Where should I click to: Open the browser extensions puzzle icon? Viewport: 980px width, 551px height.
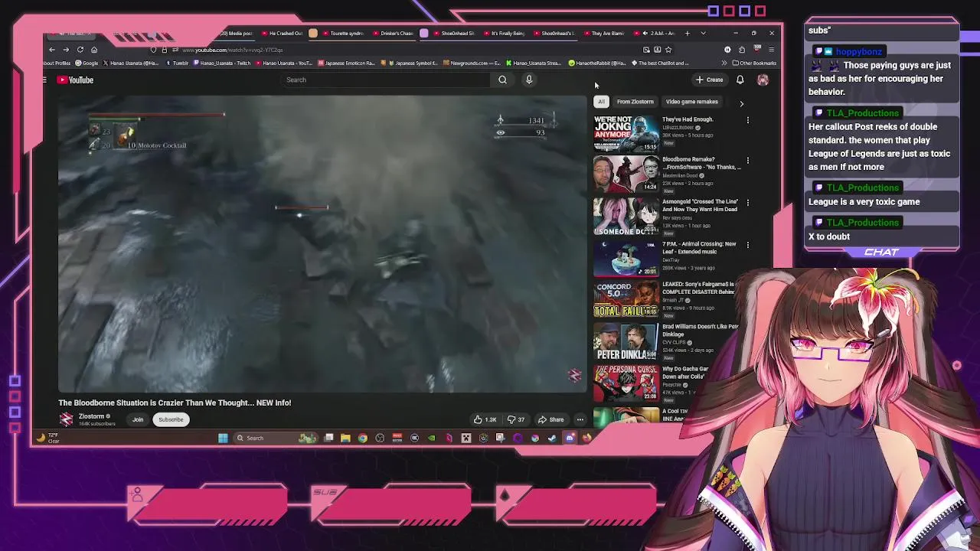741,50
